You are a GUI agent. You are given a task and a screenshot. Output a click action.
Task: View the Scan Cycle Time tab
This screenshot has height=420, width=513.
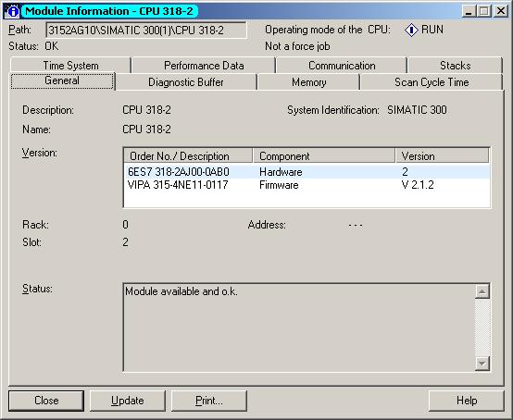click(432, 82)
